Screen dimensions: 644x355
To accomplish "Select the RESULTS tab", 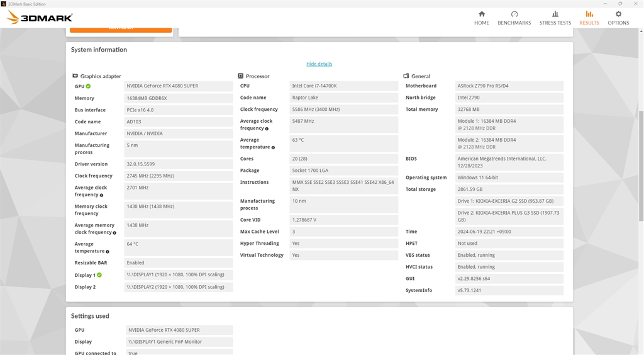I will pos(589,18).
